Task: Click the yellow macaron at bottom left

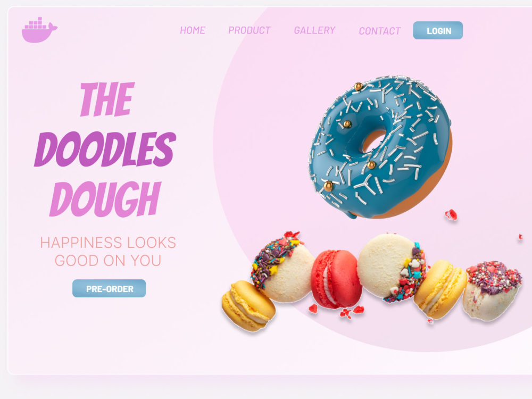Action: [248, 305]
